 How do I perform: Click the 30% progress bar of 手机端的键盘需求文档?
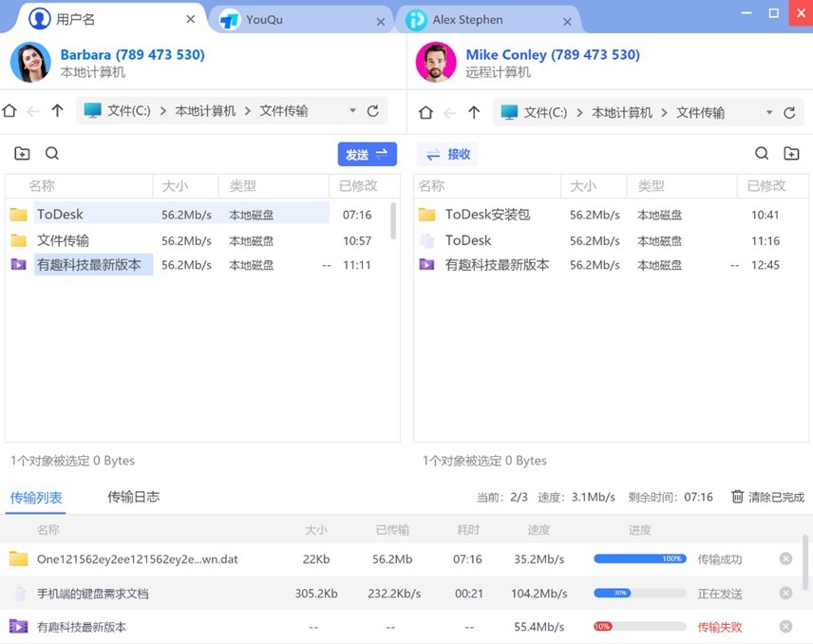click(x=639, y=593)
